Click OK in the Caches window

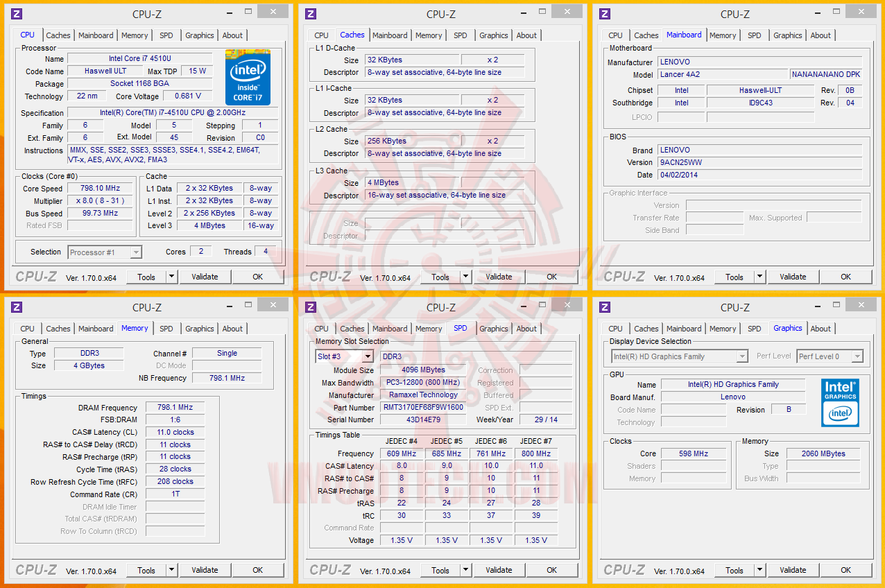pyautogui.click(x=552, y=277)
